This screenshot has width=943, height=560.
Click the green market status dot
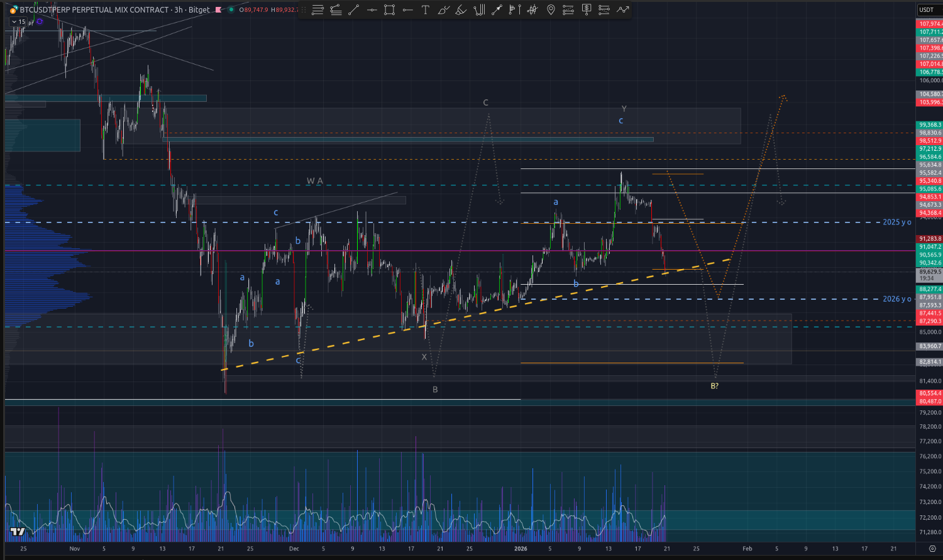pyautogui.click(x=231, y=9)
